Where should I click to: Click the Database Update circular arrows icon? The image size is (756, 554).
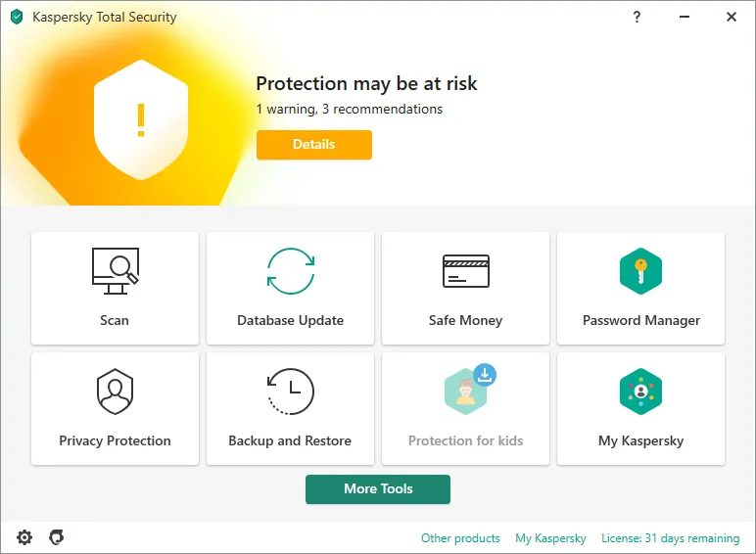291,271
